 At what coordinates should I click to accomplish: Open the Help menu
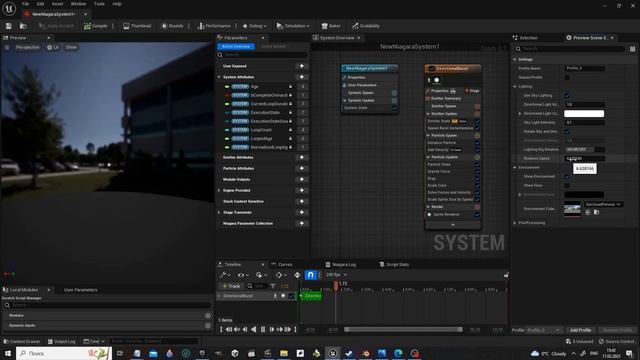point(117,4)
